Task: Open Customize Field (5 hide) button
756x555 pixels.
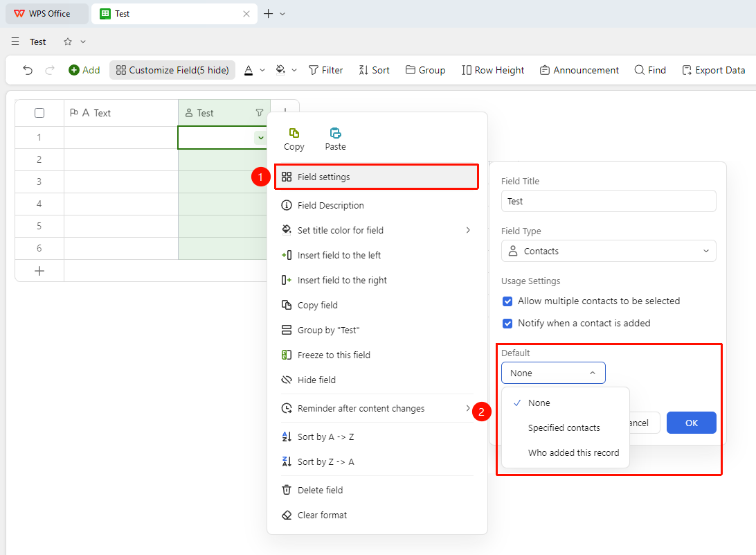Action: (172, 71)
